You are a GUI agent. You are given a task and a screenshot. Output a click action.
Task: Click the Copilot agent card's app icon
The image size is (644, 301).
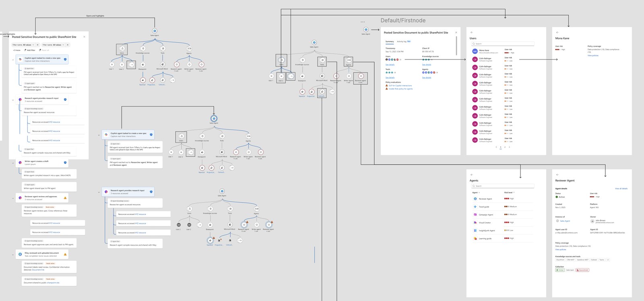coord(20,59)
